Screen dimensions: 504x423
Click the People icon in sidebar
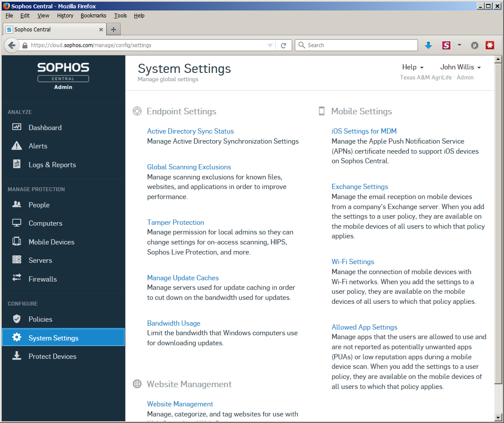[x=17, y=204]
